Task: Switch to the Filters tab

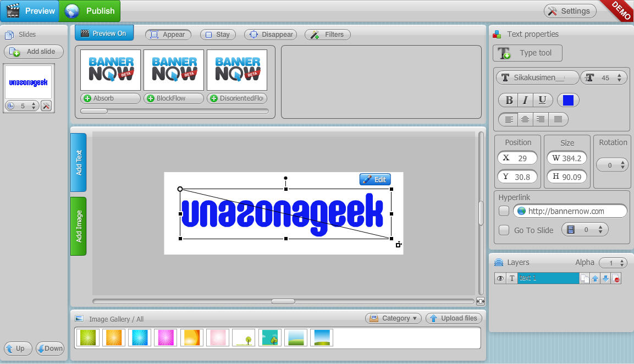Action: 327,34
